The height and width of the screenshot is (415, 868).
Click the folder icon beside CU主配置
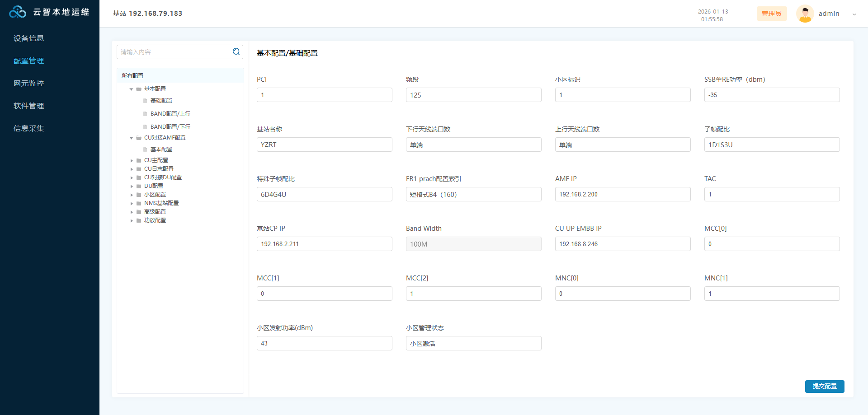click(139, 160)
